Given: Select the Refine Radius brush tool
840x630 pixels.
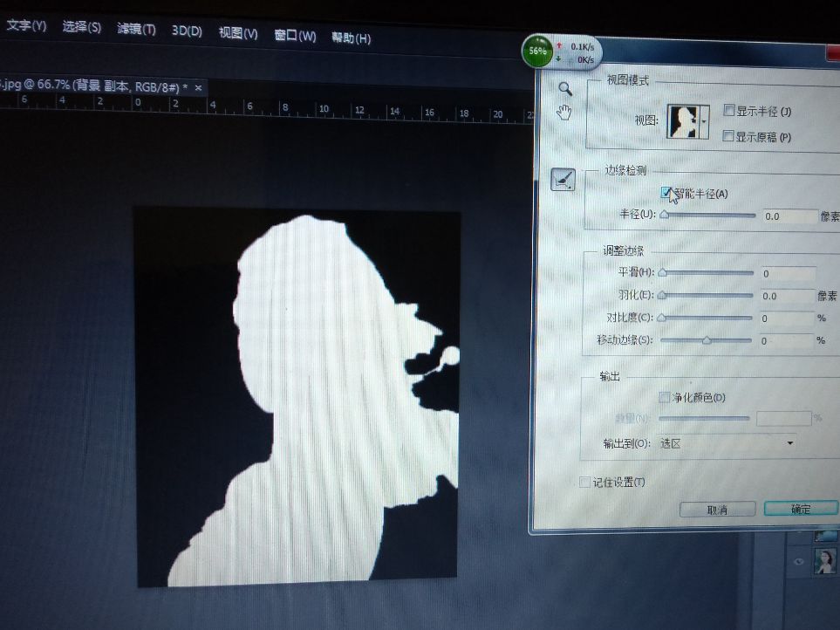Looking at the screenshot, I should click(x=563, y=180).
